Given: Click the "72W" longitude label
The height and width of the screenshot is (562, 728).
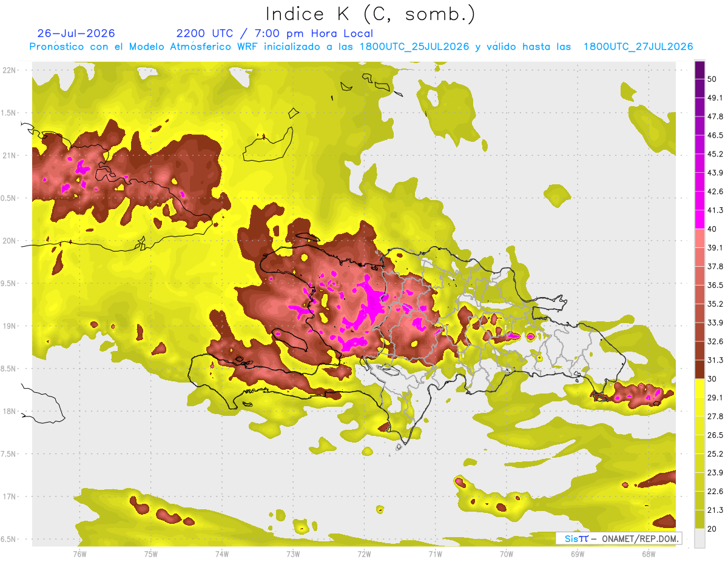Looking at the screenshot, I should (x=364, y=554).
